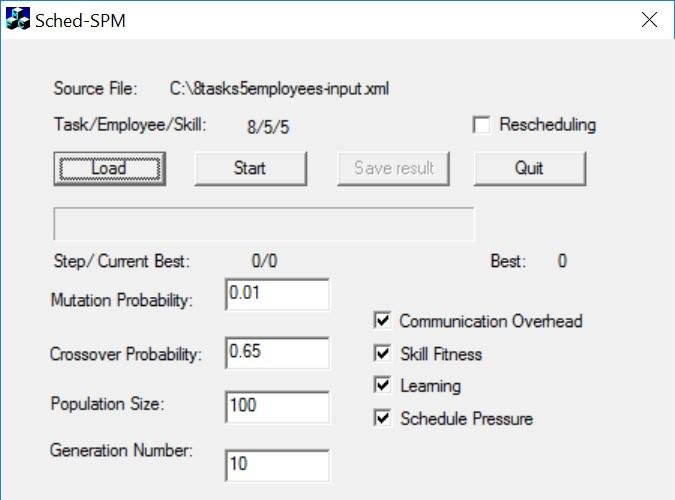Click the empty progress bar
The image size is (675, 500).
[263, 224]
